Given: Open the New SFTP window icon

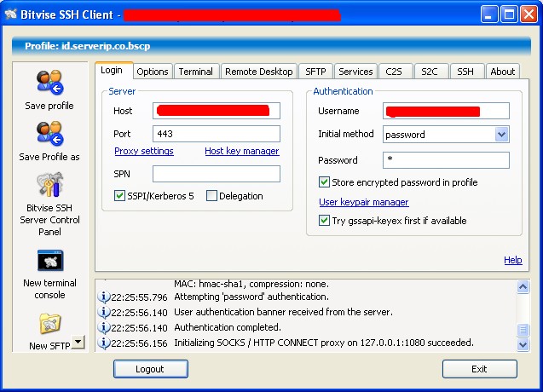Looking at the screenshot, I should click(x=50, y=324).
